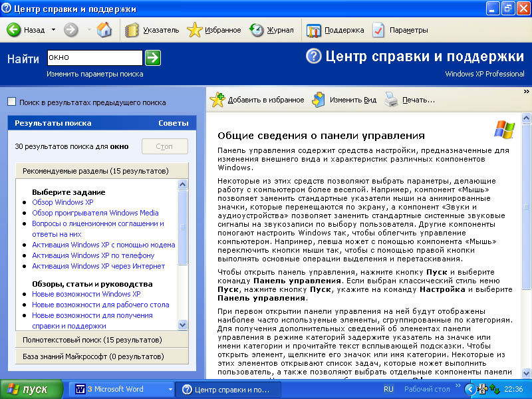
Task: Click the disabled Стоп button
Action: click(x=164, y=146)
